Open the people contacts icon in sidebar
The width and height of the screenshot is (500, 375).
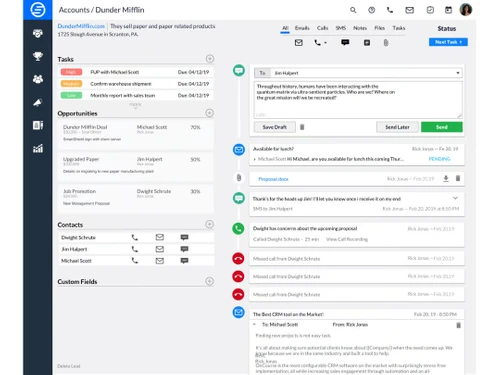(x=38, y=79)
